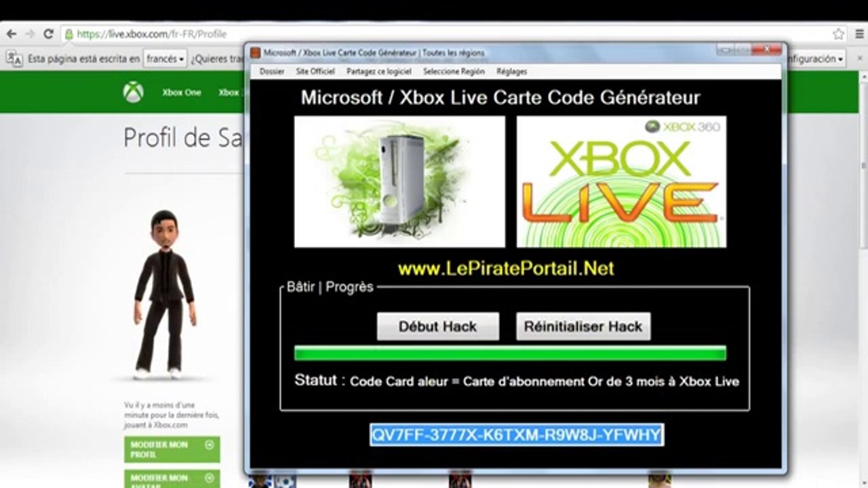
Task: Open the Configuración dropdown in translate bar
Action: click(816, 59)
